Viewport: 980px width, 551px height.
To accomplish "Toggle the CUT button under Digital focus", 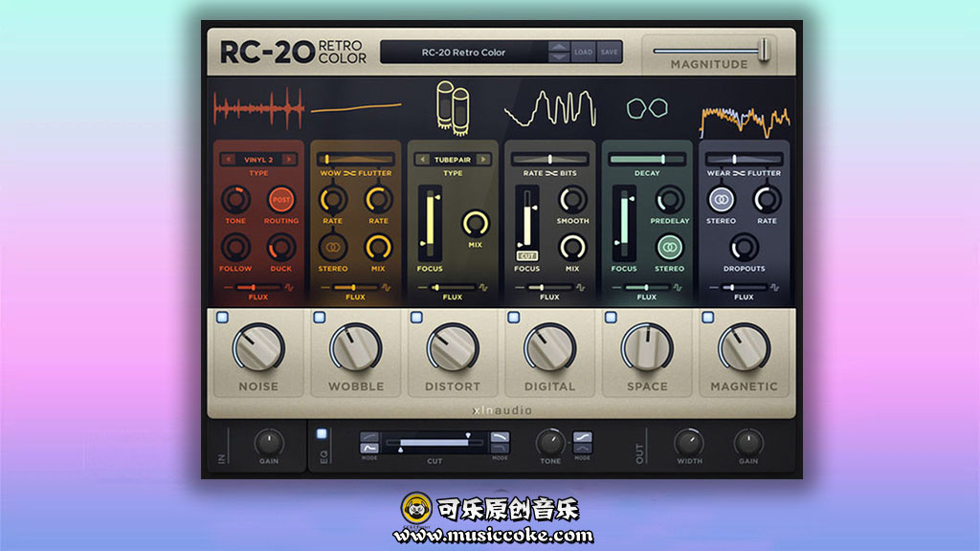I will [527, 256].
